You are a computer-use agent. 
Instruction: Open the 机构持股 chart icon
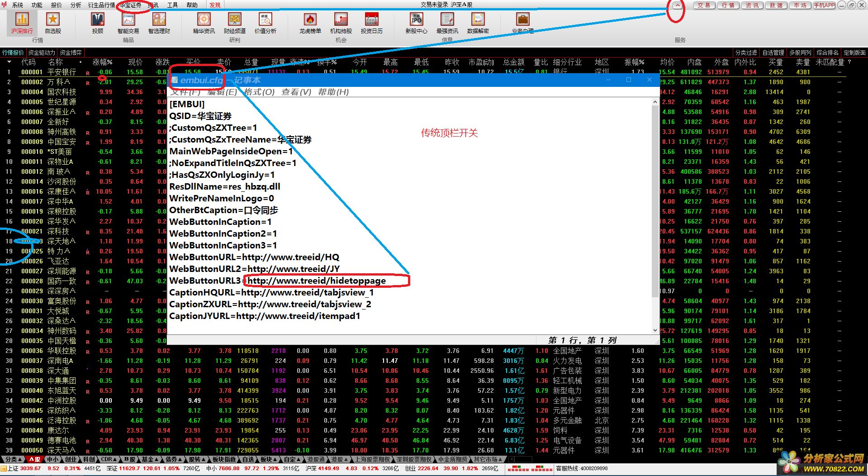(341, 23)
